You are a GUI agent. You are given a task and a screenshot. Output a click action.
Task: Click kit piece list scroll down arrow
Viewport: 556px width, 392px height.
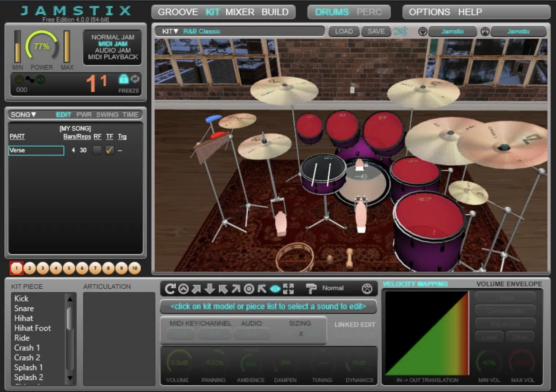point(70,378)
